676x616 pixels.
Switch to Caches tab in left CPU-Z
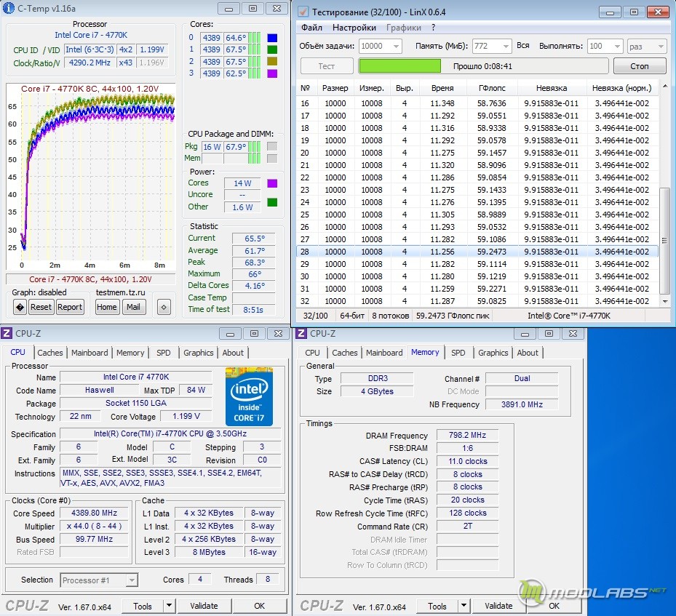50,353
